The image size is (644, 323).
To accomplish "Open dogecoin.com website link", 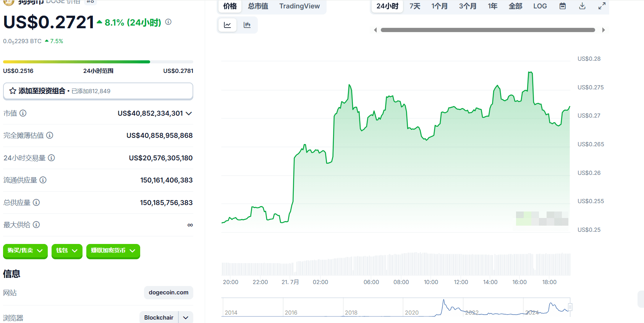I will (168, 292).
